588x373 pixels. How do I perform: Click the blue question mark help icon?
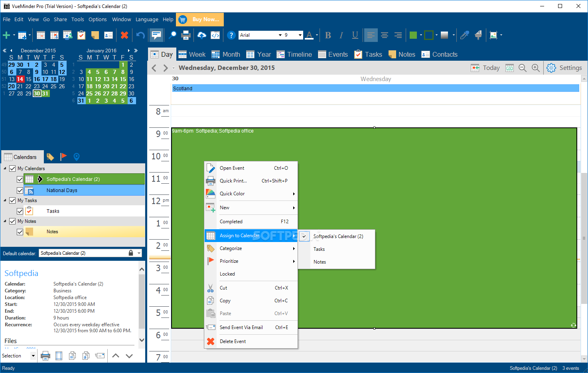tap(231, 35)
